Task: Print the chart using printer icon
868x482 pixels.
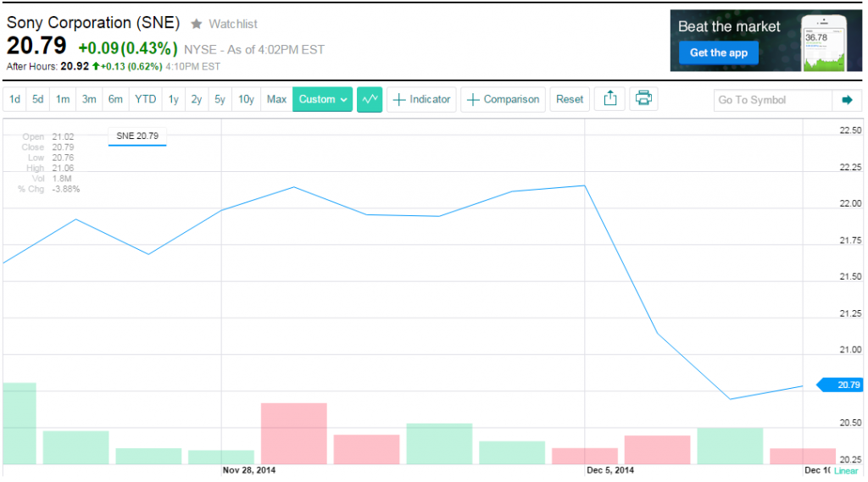Action: pos(643,99)
